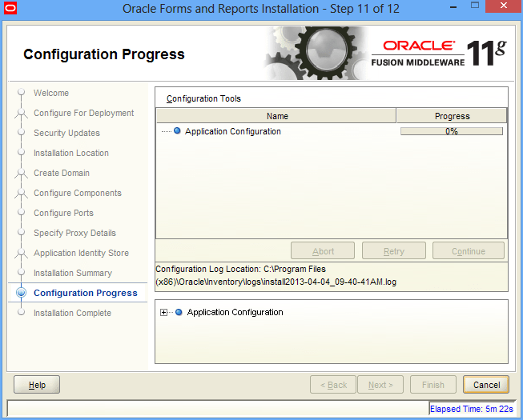Select Configure For Deployment step

coord(84,114)
